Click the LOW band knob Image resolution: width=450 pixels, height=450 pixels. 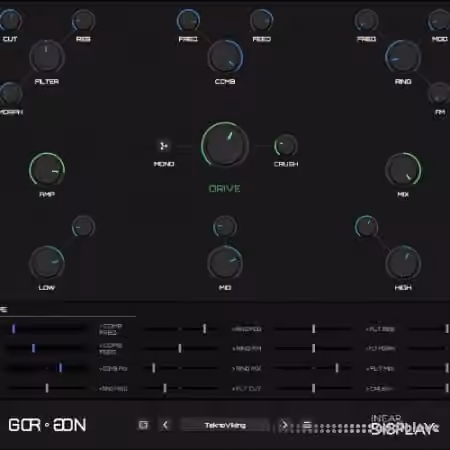[x=47, y=263]
